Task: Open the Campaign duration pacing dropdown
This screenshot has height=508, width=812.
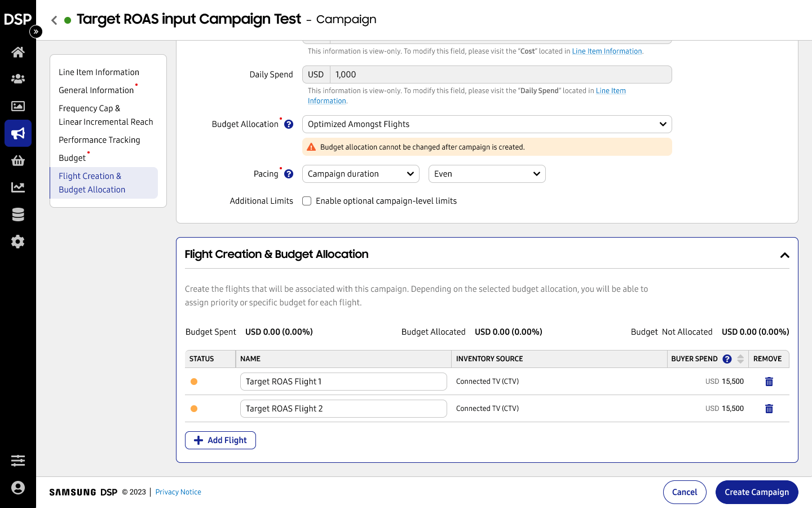Action: click(x=361, y=174)
